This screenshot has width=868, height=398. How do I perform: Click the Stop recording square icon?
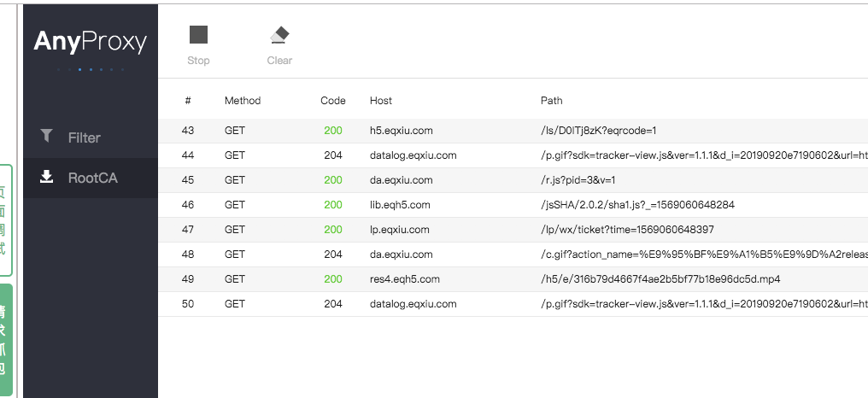click(198, 35)
